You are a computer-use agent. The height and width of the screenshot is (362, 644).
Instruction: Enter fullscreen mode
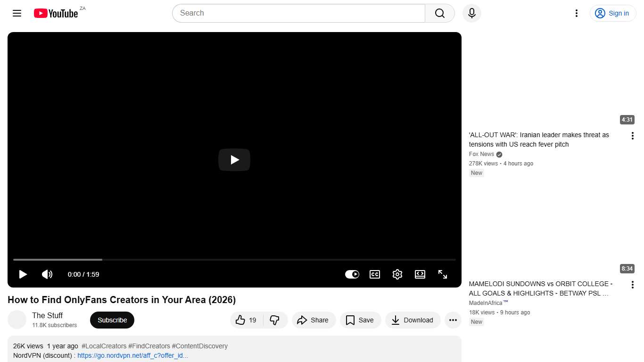442,274
